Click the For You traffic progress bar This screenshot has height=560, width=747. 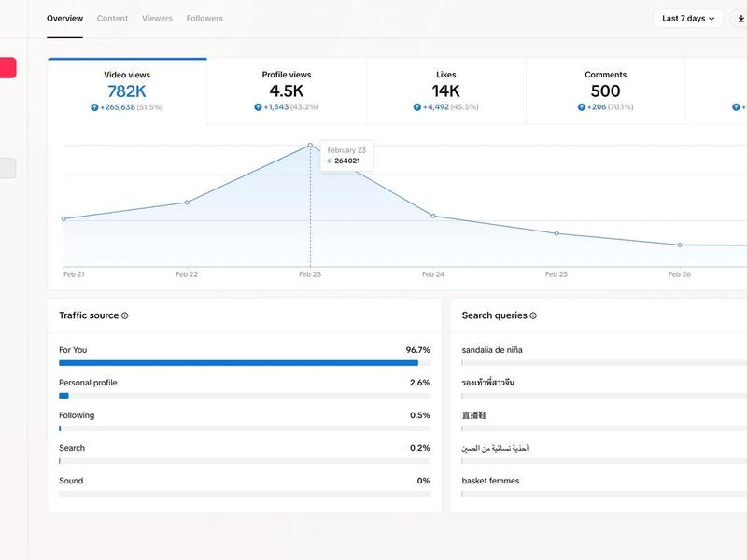point(245,363)
